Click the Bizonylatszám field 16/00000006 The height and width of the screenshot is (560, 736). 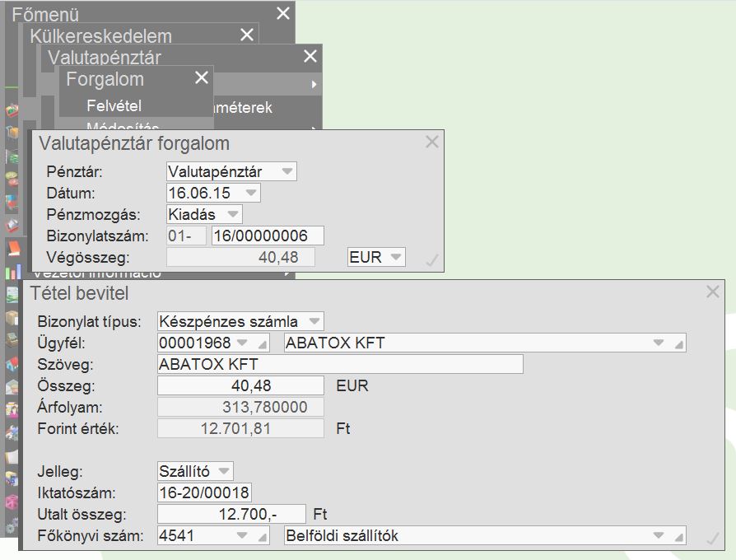pyautogui.click(x=268, y=236)
